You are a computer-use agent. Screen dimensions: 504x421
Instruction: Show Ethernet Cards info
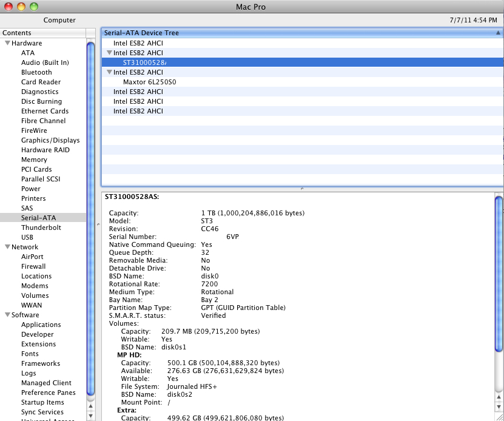(x=45, y=111)
